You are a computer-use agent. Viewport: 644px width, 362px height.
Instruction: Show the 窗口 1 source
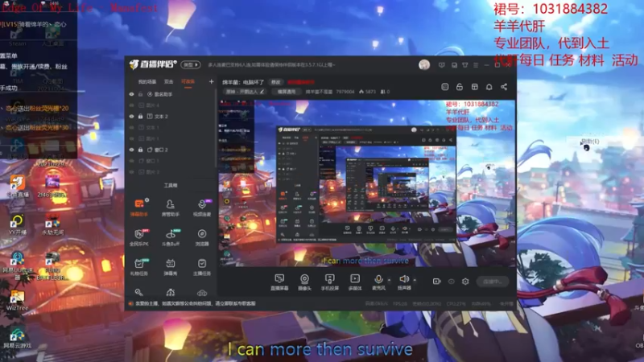coord(131,161)
